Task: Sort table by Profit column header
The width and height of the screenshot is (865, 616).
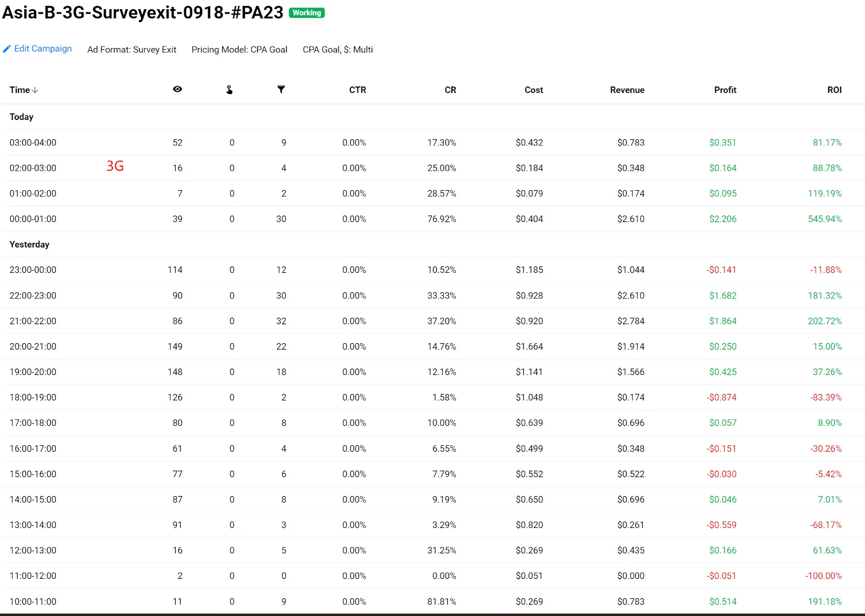Action: [725, 90]
